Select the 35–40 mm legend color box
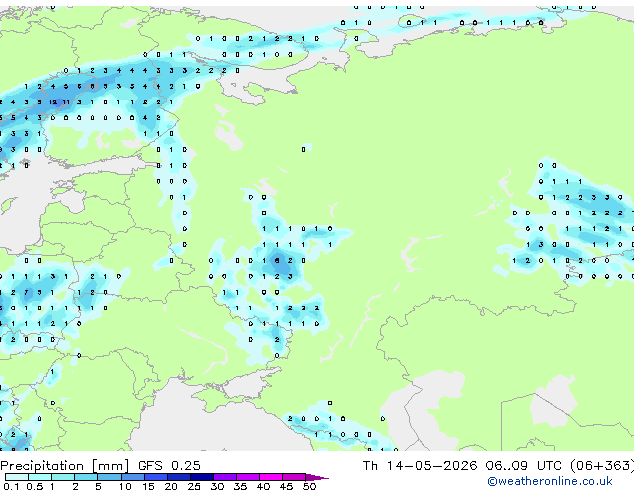This screenshot has width=634, height=490. [247, 477]
